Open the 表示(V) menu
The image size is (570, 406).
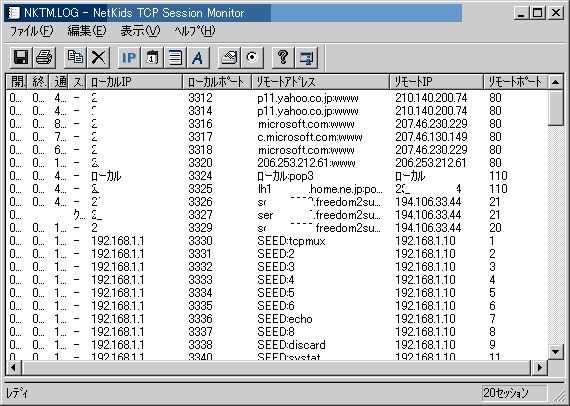point(140,31)
